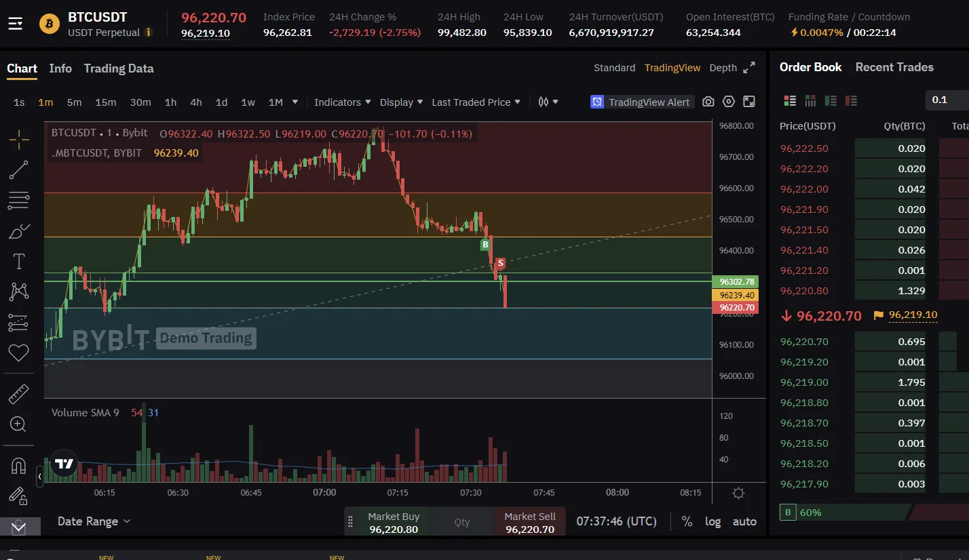Select the 1d timeframe

tap(221, 102)
